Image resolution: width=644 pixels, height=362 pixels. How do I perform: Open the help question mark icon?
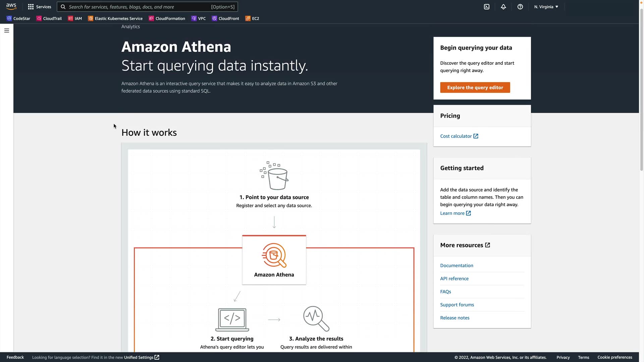tap(520, 7)
